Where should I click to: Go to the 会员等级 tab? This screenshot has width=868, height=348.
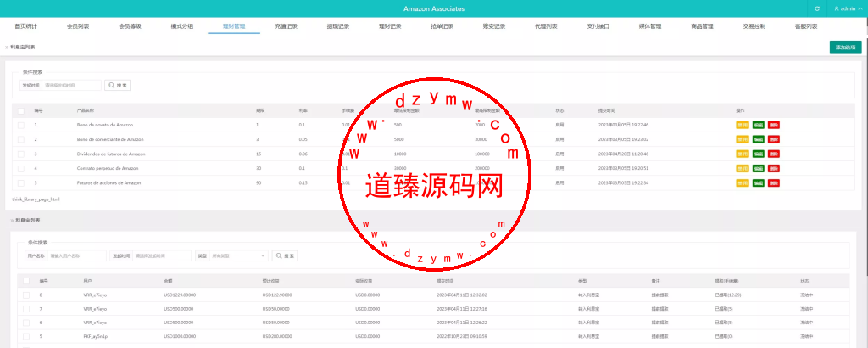pyautogui.click(x=130, y=26)
